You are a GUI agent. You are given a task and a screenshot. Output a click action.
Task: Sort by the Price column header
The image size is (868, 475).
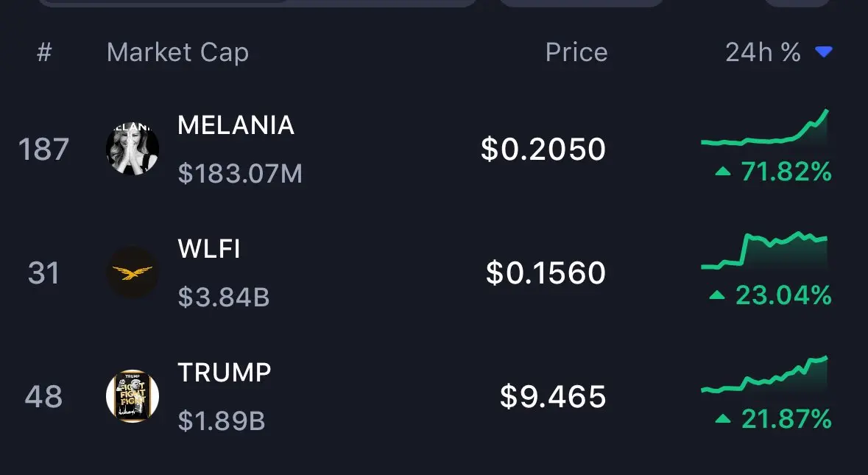[576, 52]
